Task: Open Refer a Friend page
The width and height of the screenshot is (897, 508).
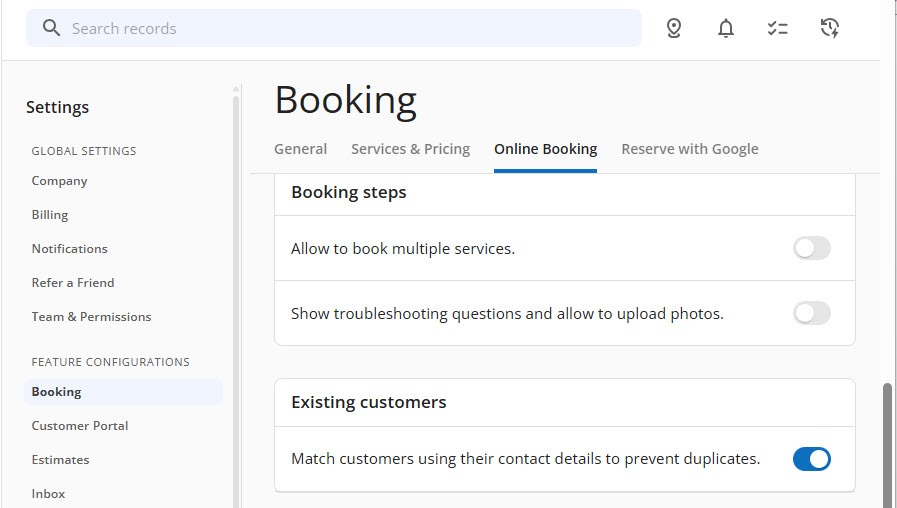Action: click(73, 283)
